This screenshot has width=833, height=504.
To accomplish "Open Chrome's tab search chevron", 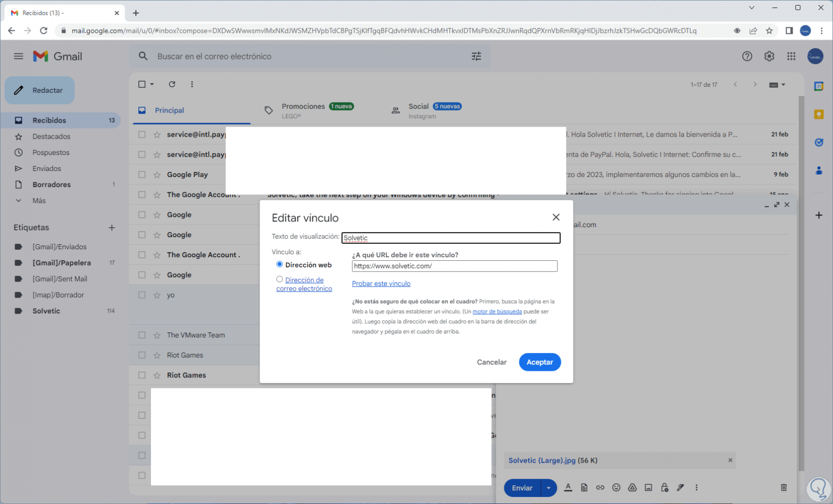I will click(x=752, y=8).
